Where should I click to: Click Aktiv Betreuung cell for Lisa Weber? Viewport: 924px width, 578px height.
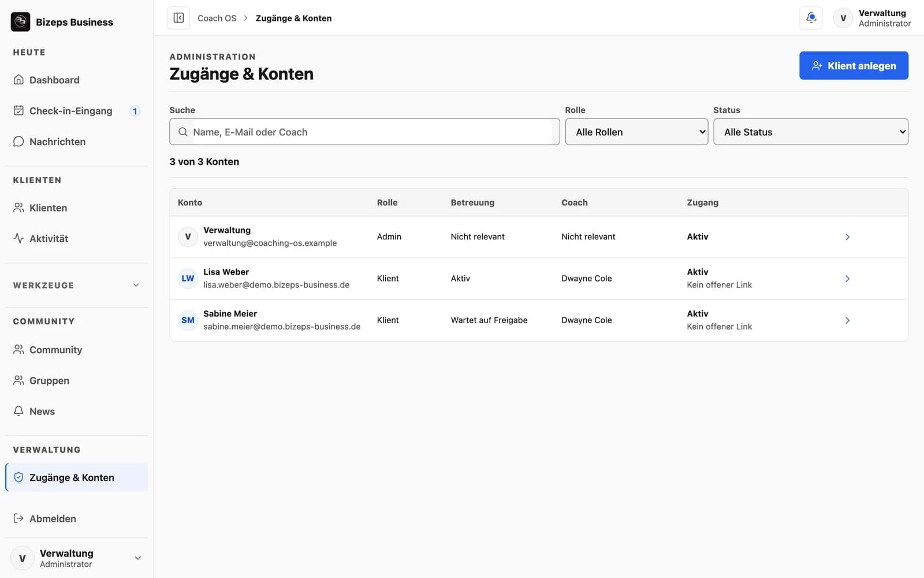click(x=460, y=279)
